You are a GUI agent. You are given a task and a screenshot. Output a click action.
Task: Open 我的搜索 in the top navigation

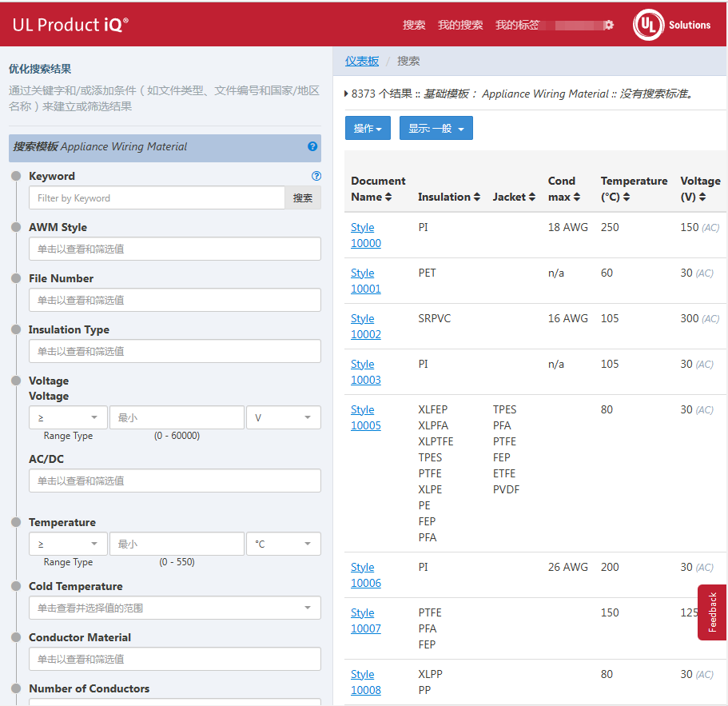coord(460,25)
